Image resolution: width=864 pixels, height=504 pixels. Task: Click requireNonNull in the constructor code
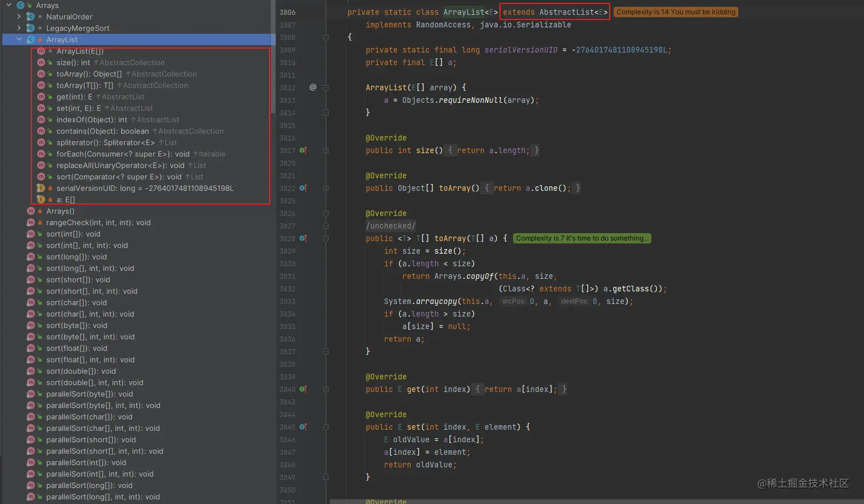point(471,100)
